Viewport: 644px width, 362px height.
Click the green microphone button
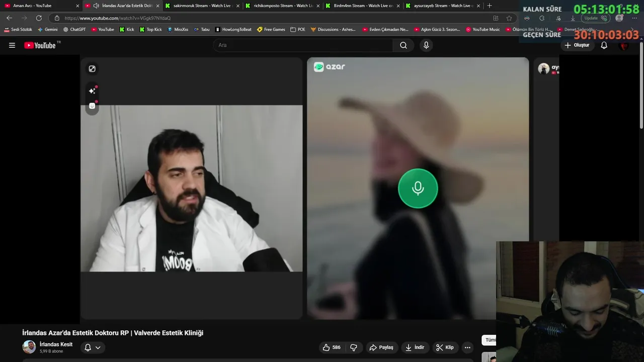(418, 189)
